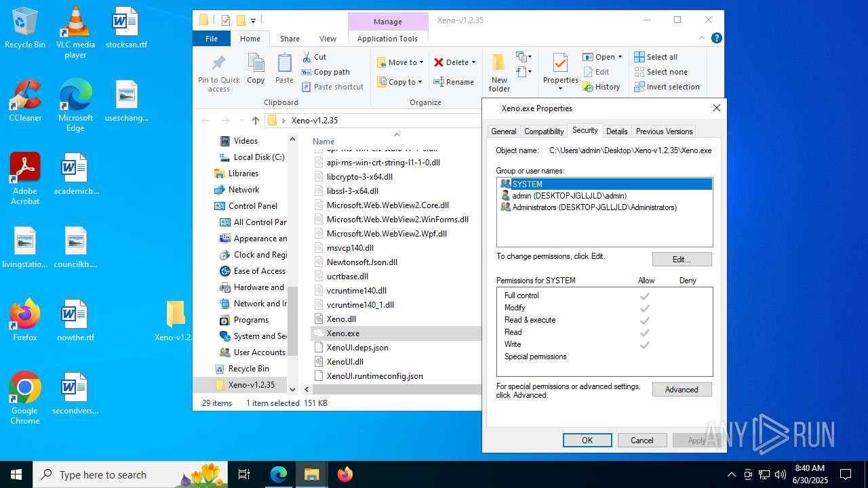Switch to Details tab in Properties
Viewport: 868px width, 488px height.
(617, 131)
